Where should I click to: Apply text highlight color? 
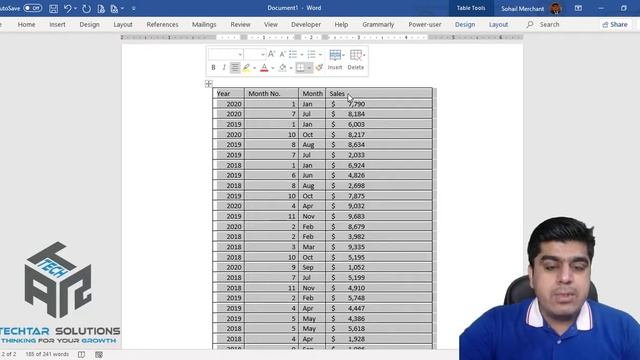pos(247,67)
